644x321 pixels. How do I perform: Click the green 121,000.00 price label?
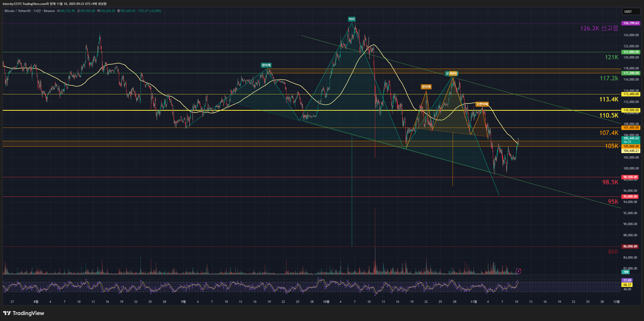[x=631, y=52]
